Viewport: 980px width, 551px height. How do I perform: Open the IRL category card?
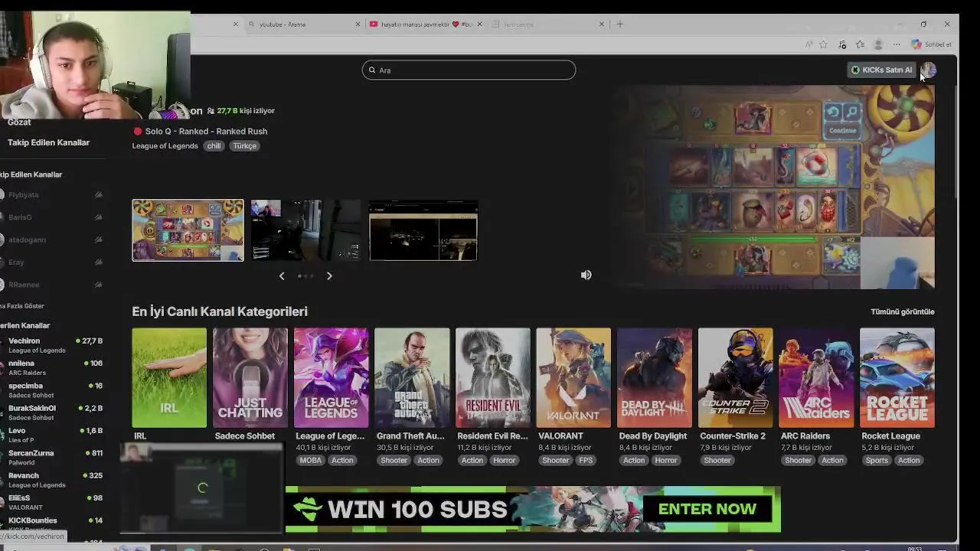[x=169, y=377]
